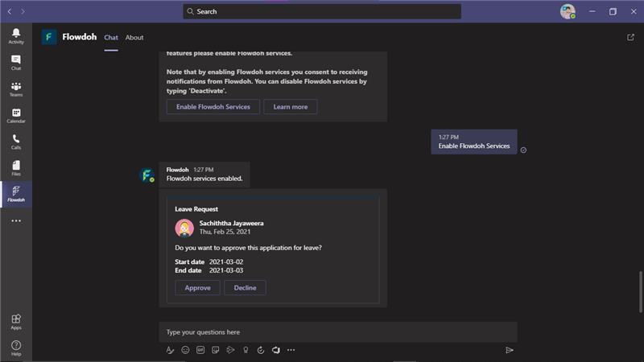Open more messaging extensions ellipsis
The width and height of the screenshot is (644, 362).
291,350
